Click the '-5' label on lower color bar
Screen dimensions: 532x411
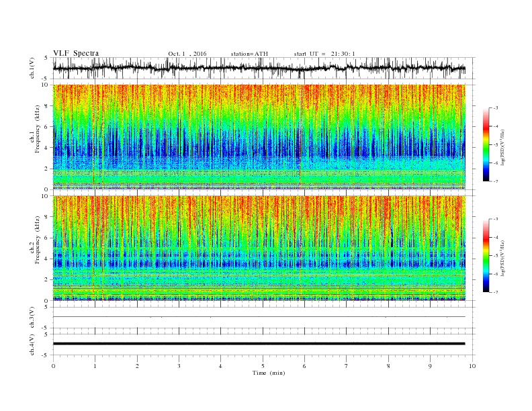496,255
